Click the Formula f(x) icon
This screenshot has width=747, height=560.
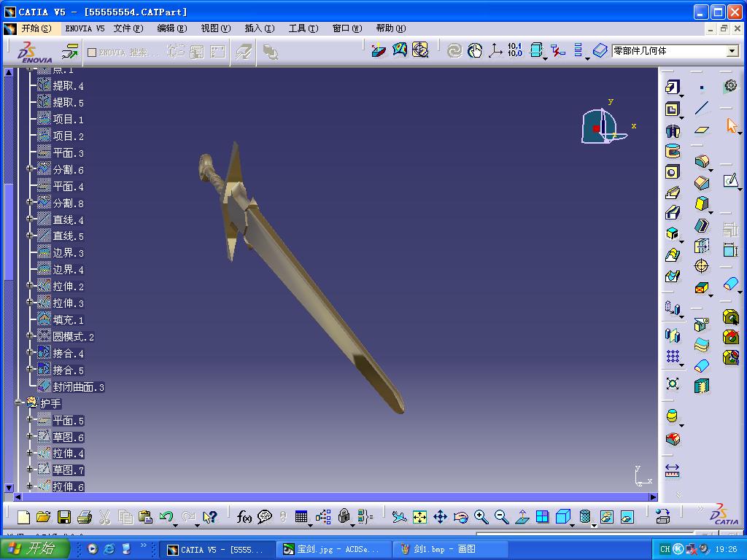244,517
